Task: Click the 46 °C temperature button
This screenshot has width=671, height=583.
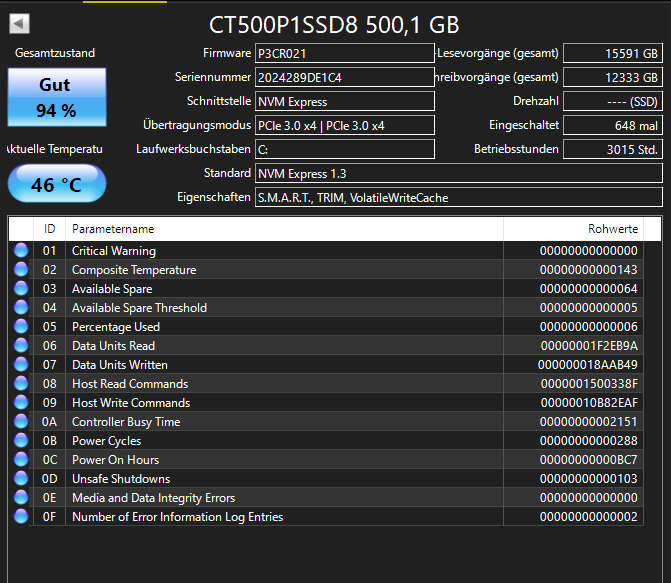Action: tap(57, 184)
